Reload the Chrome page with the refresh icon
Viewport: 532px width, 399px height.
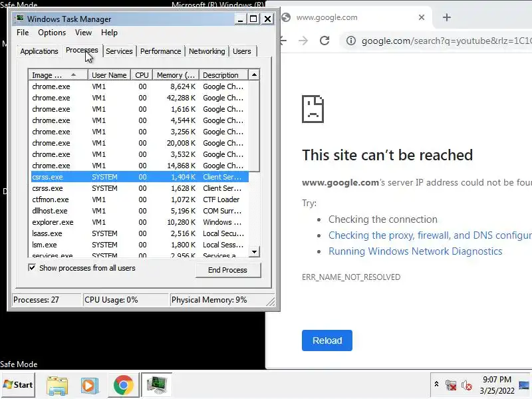tap(325, 41)
